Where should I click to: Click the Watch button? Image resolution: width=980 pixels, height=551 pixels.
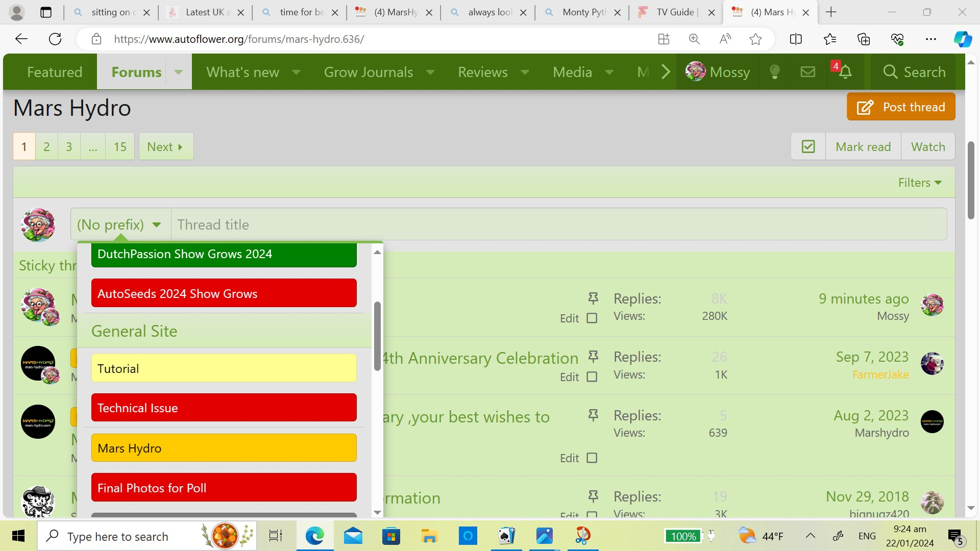pos(928,147)
